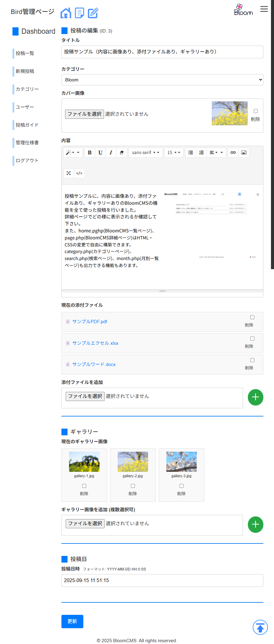Image resolution: width=274 pixels, height=644 pixels.
Task: Click the scroll-to-top arrow button
Action: (260, 627)
